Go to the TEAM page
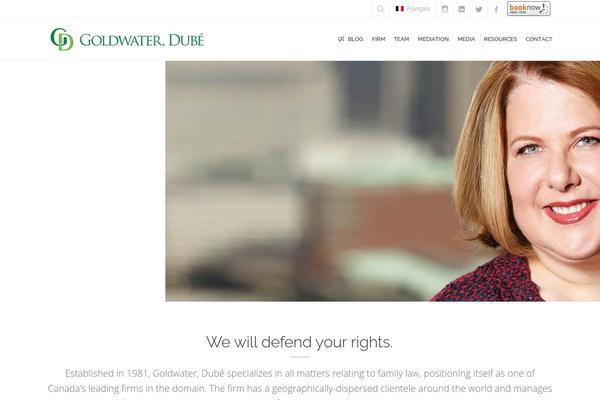600x400 pixels. (x=401, y=39)
